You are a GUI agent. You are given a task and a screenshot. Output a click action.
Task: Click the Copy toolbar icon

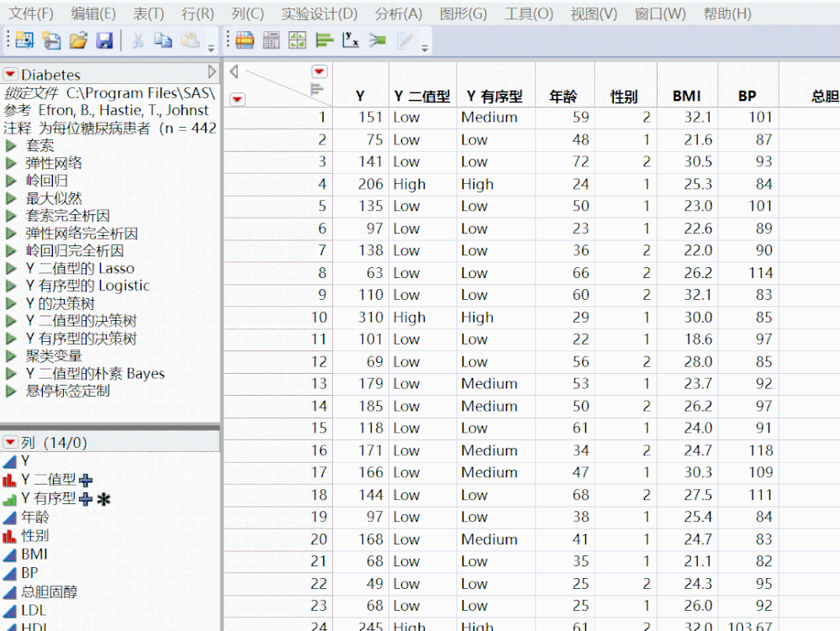163,40
